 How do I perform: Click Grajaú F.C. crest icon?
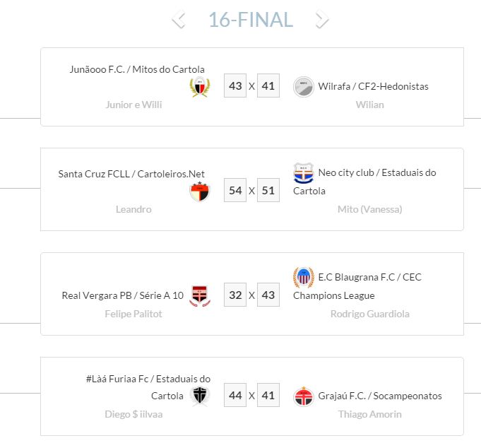(x=304, y=396)
